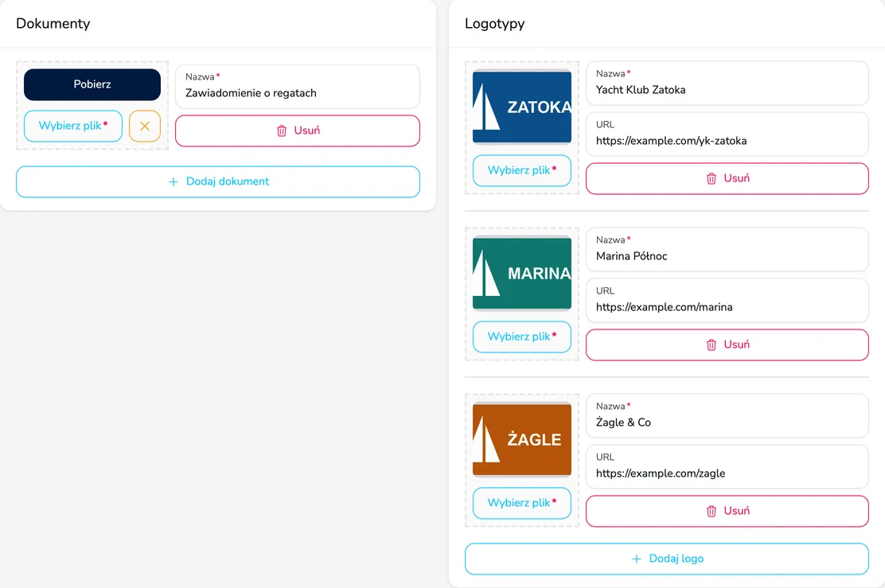Screen dimensions: 885x588
Task: Remove the Marina Północ logo entry
Action: pos(727,345)
